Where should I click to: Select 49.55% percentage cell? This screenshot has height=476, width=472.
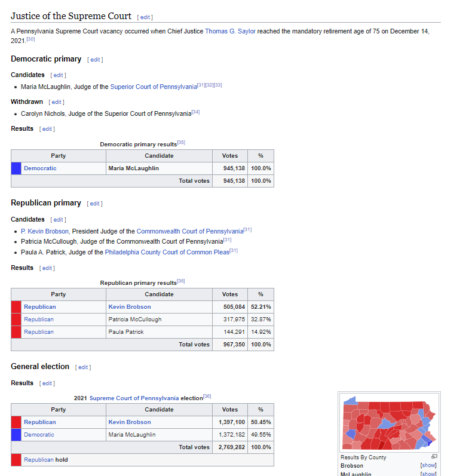click(x=260, y=435)
